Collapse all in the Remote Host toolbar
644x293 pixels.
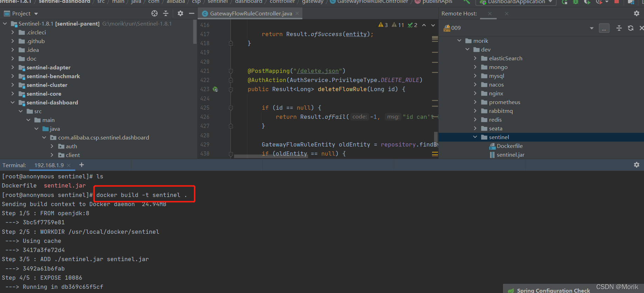click(x=619, y=28)
